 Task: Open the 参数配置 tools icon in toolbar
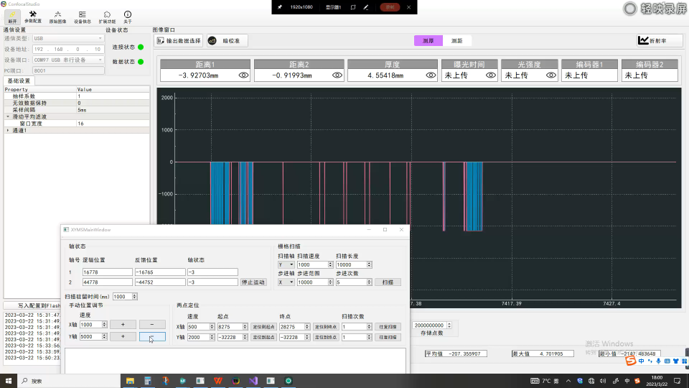coord(33,17)
